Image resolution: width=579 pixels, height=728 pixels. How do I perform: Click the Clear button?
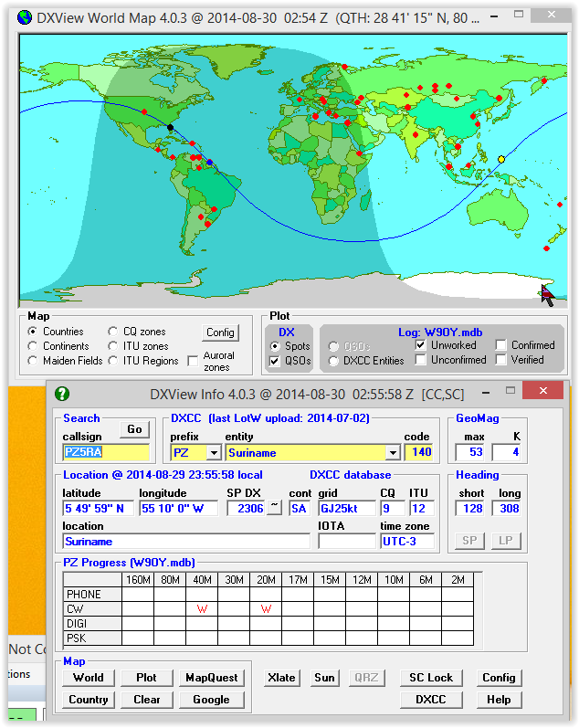coord(147,699)
